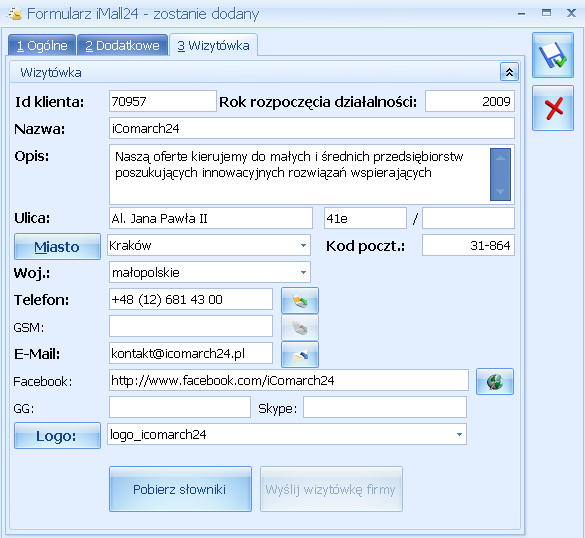The image size is (585, 538).
Task: Click the Ulica field with Al. Jana Pawła II
Action: tap(211, 218)
